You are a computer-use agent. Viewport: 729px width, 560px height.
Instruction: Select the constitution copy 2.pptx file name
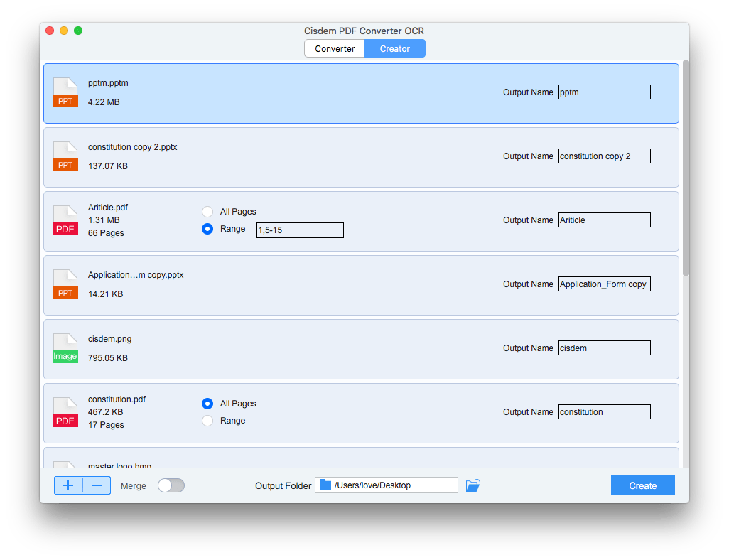point(132,147)
